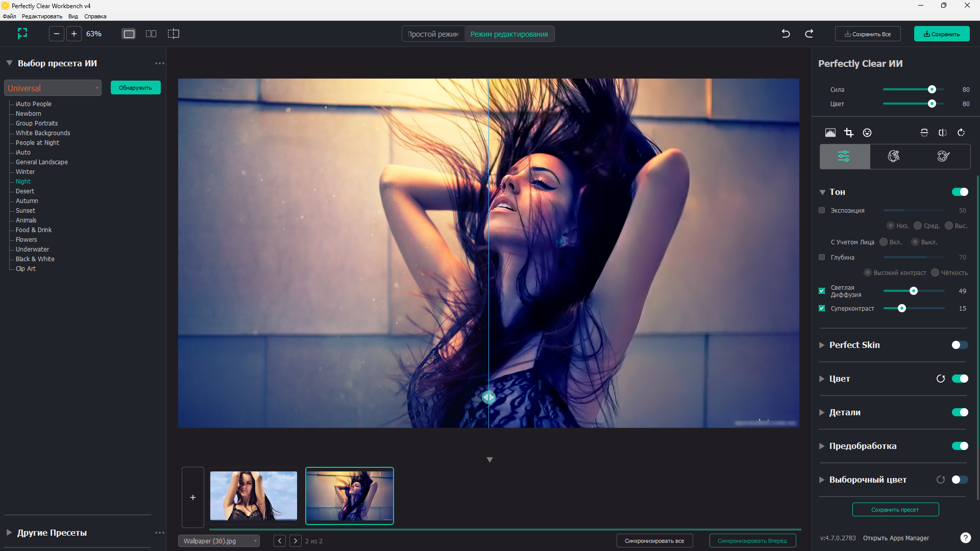Open the help question mark icon
Viewport: 980px width, 551px height.
965,538
